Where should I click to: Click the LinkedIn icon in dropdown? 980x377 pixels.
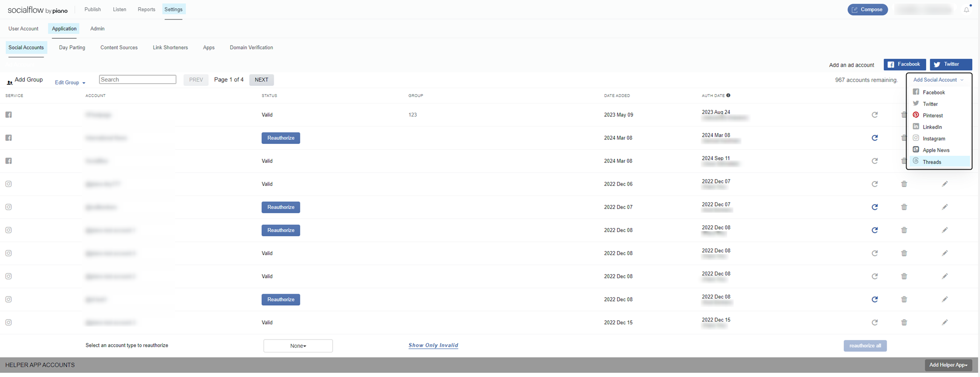click(x=916, y=127)
